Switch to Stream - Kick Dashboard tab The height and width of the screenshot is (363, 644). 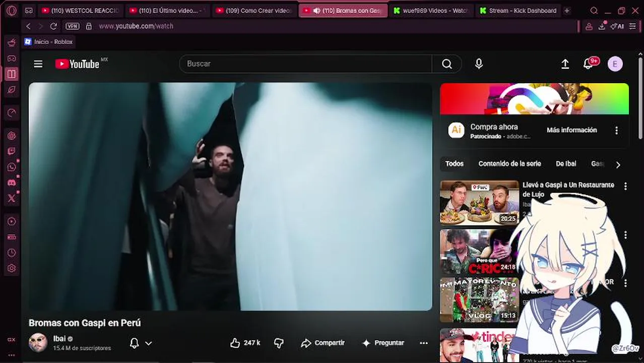tap(519, 11)
